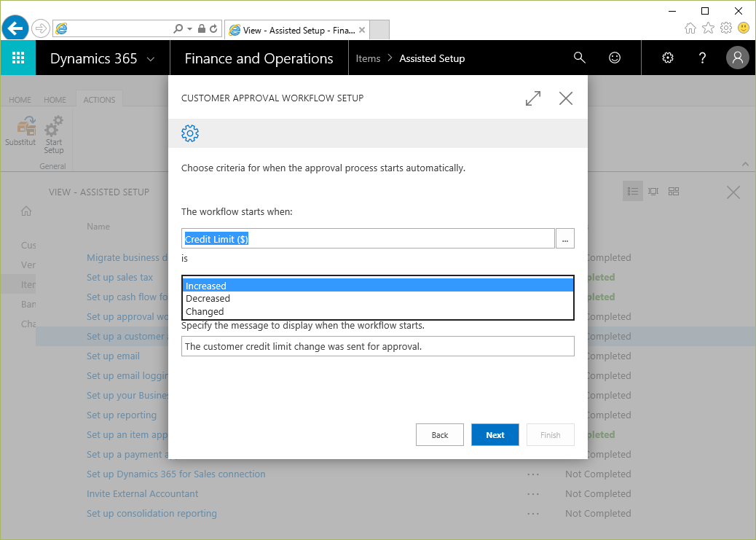Open row menu for consolidation reporting
Image resolution: width=756 pixels, height=540 pixels.
coord(532,514)
